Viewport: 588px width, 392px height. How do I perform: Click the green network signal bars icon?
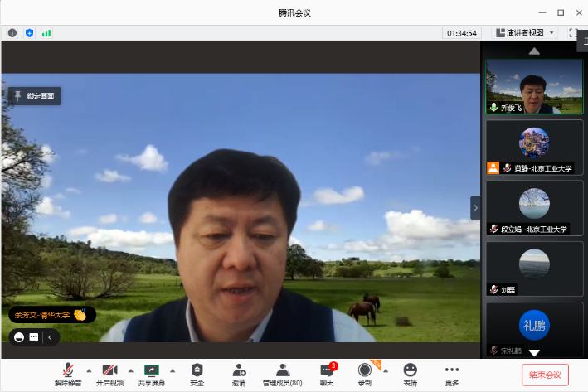pos(46,32)
